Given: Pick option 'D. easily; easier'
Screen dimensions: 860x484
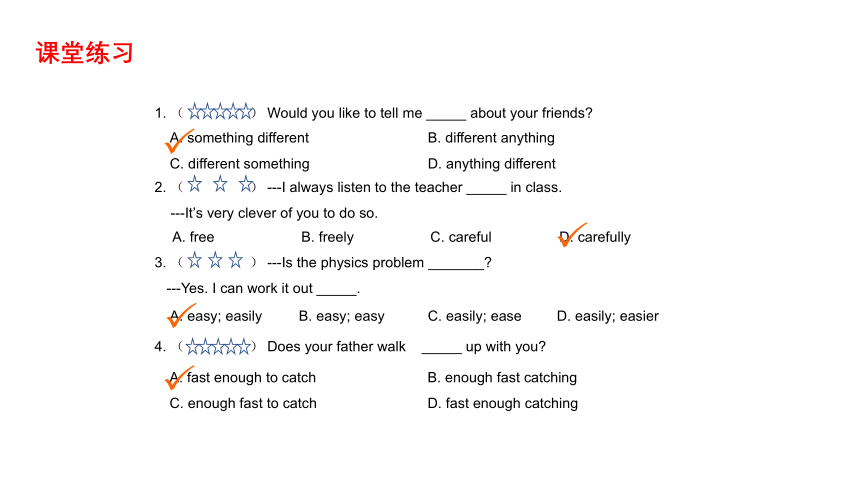Looking at the screenshot, I should [608, 316].
